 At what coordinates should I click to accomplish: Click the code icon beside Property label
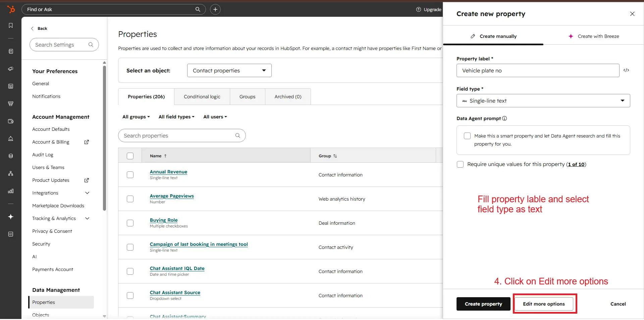pyautogui.click(x=626, y=70)
